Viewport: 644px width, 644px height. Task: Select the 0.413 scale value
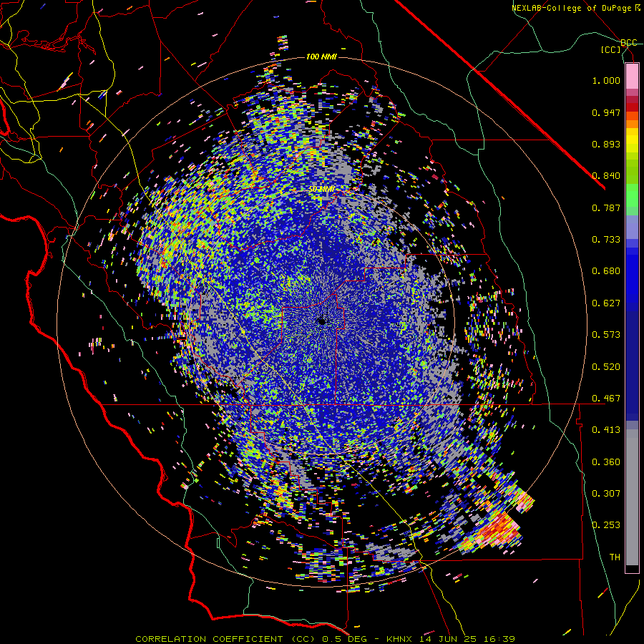606,430
